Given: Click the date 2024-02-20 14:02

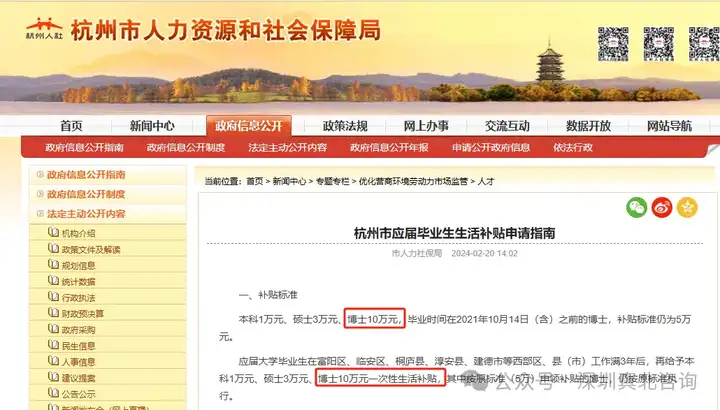Looking at the screenshot, I should coord(484,253).
